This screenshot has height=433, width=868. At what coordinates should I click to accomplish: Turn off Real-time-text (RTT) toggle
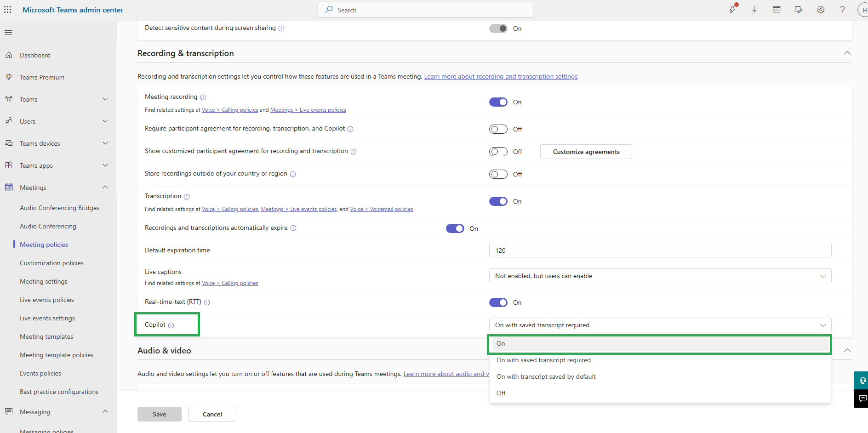(x=498, y=302)
